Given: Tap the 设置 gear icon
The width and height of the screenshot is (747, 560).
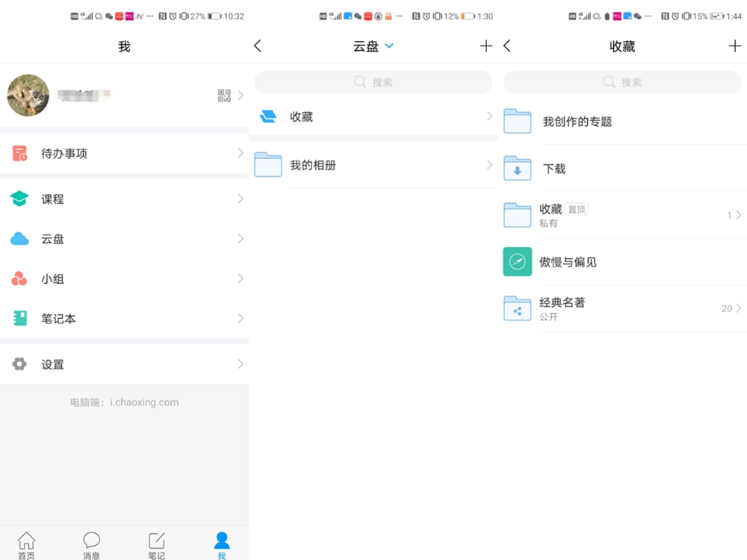Looking at the screenshot, I should pyautogui.click(x=19, y=364).
